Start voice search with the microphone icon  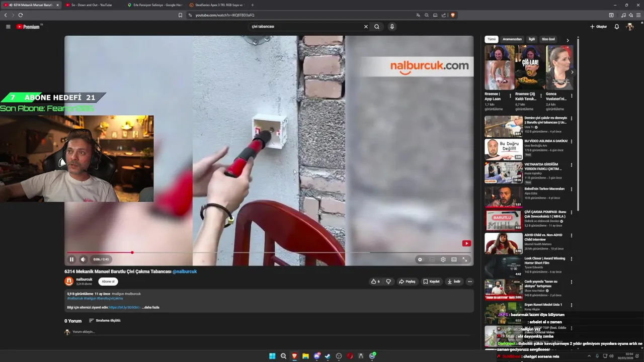pyautogui.click(x=392, y=27)
